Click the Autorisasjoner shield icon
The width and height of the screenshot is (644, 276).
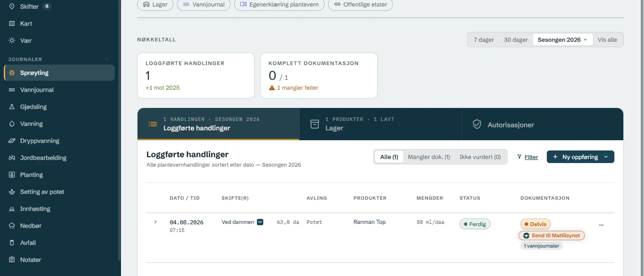[x=477, y=124]
